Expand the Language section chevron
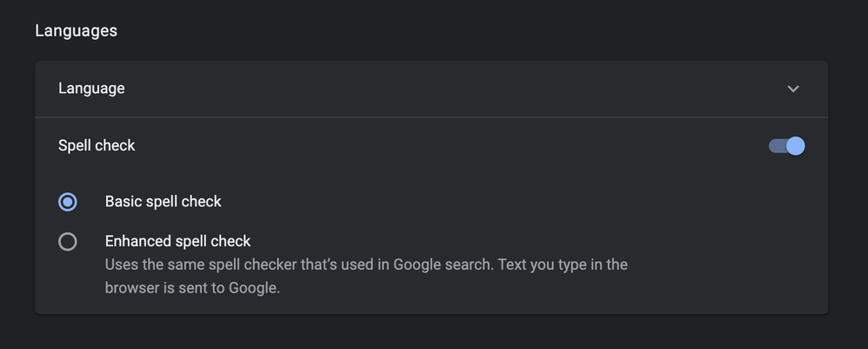Image resolution: width=868 pixels, height=349 pixels. 792,89
